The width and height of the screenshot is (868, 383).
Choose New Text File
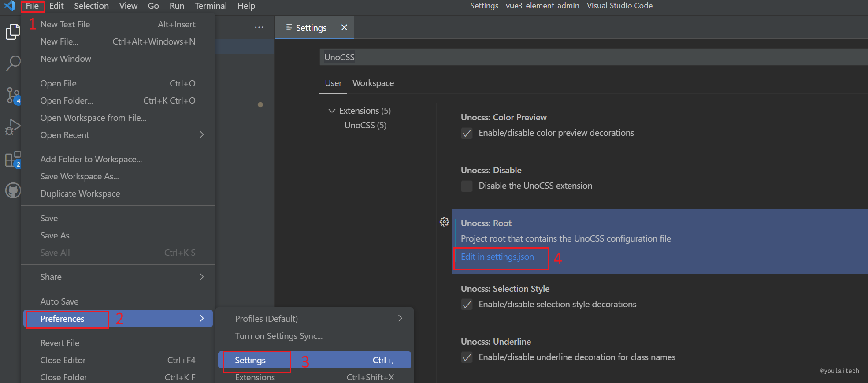pyautogui.click(x=118, y=24)
